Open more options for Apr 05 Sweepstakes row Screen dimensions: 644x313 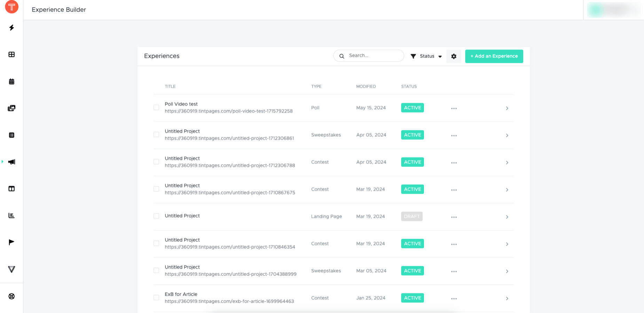point(454,135)
